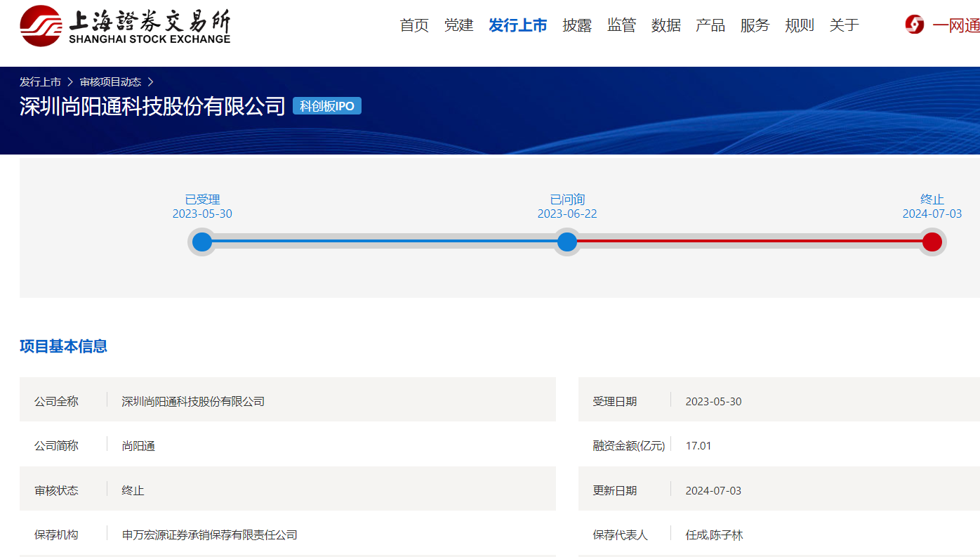Click the 融资金额(亿元) field label
The image size is (980, 557).
[x=629, y=446]
